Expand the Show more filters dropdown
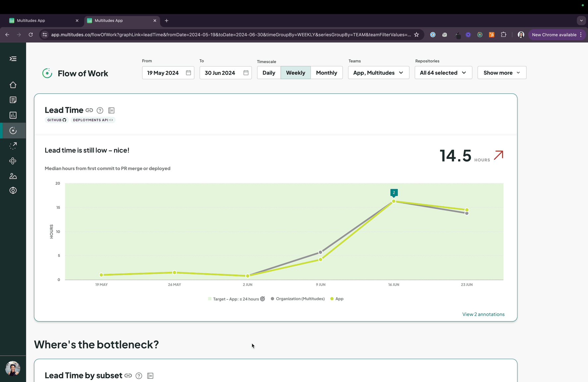The width and height of the screenshot is (588, 382). point(501,73)
